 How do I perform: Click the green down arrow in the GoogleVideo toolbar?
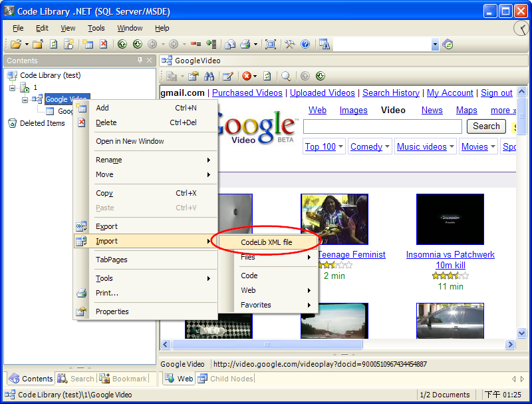[x=321, y=76]
